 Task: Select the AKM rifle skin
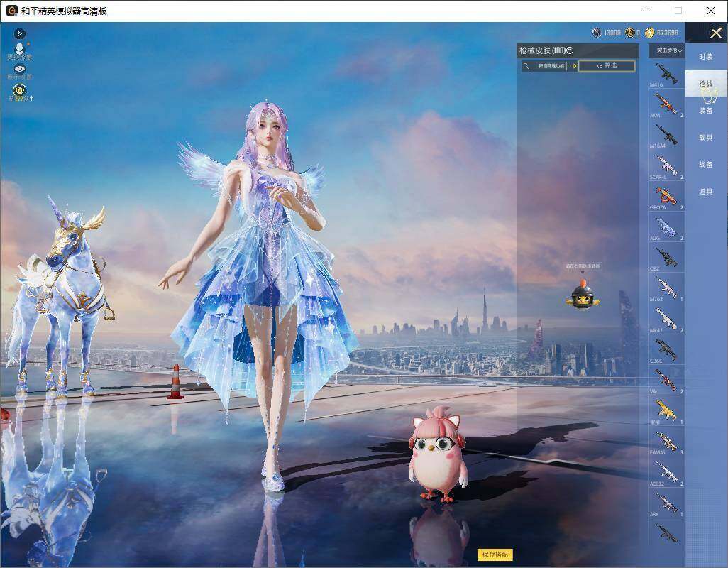coord(666,104)
